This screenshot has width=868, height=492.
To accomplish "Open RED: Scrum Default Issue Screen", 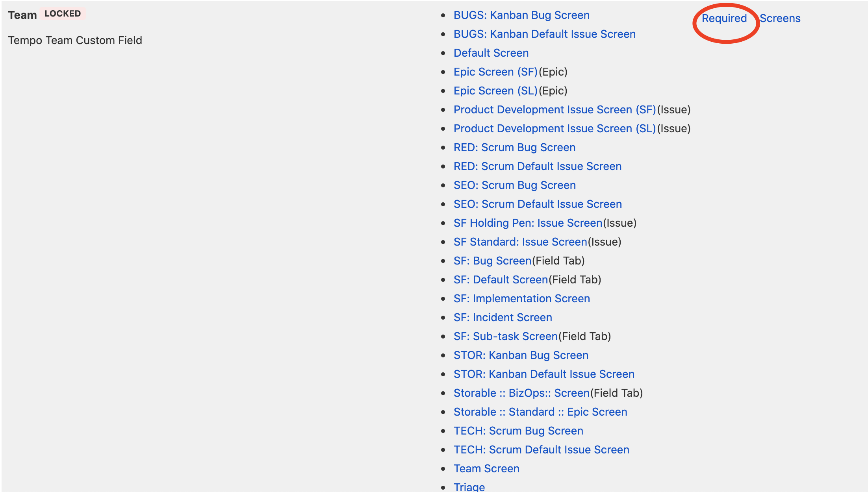I will (x=537, y=166).
